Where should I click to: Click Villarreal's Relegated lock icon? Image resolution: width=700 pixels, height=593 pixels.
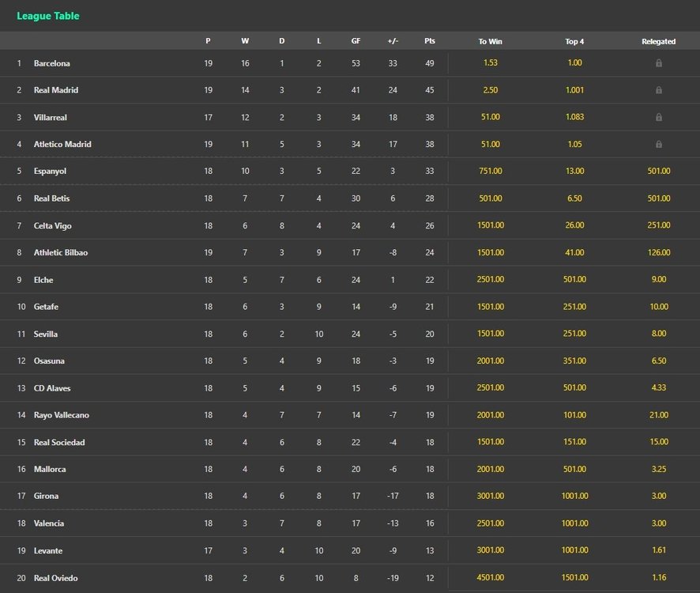[x=658, y=117]
